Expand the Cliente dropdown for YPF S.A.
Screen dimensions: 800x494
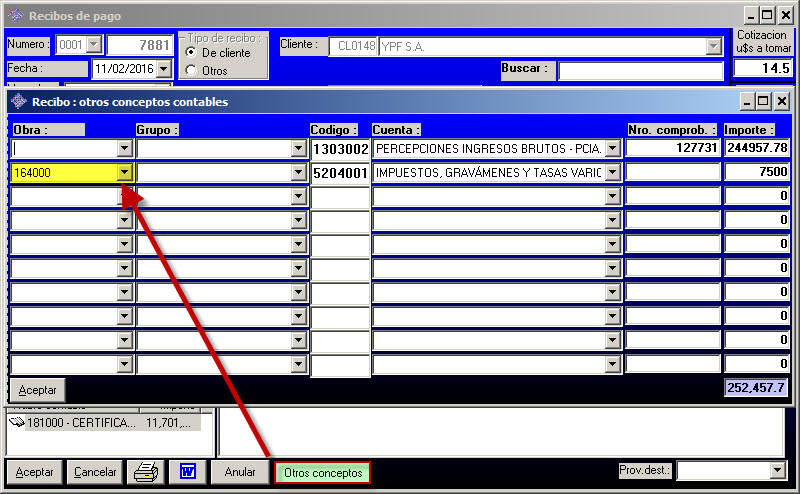pyautogui.click(x=713, y=46)
